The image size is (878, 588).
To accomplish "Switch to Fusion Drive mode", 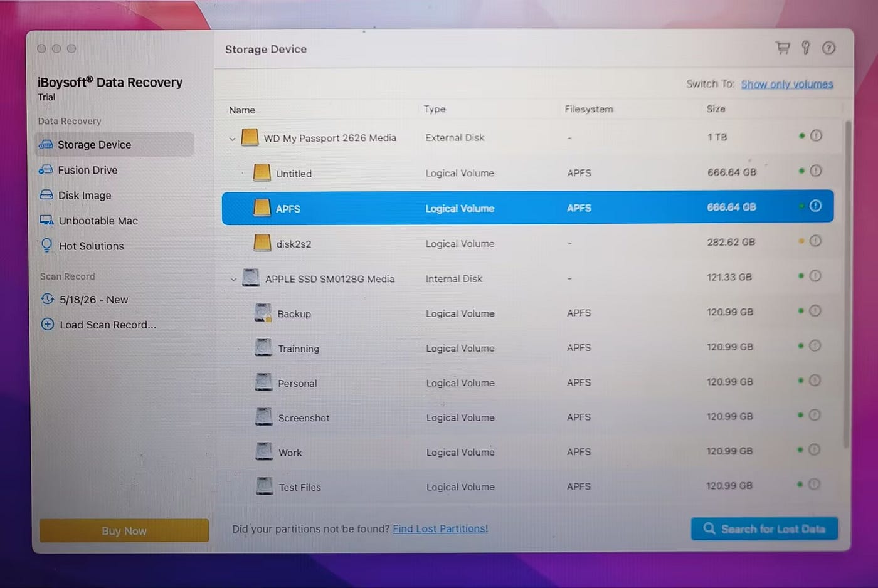I will coord(88,170).
